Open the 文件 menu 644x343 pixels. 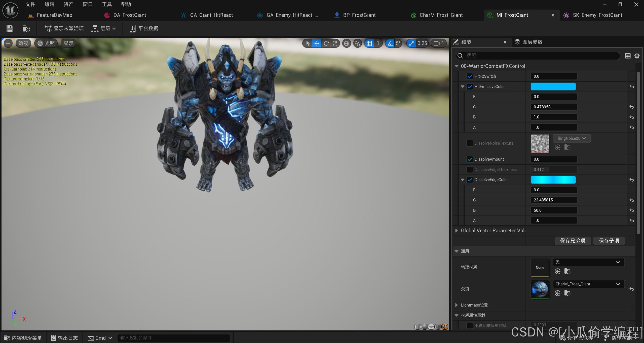click(x=30, y=4)
